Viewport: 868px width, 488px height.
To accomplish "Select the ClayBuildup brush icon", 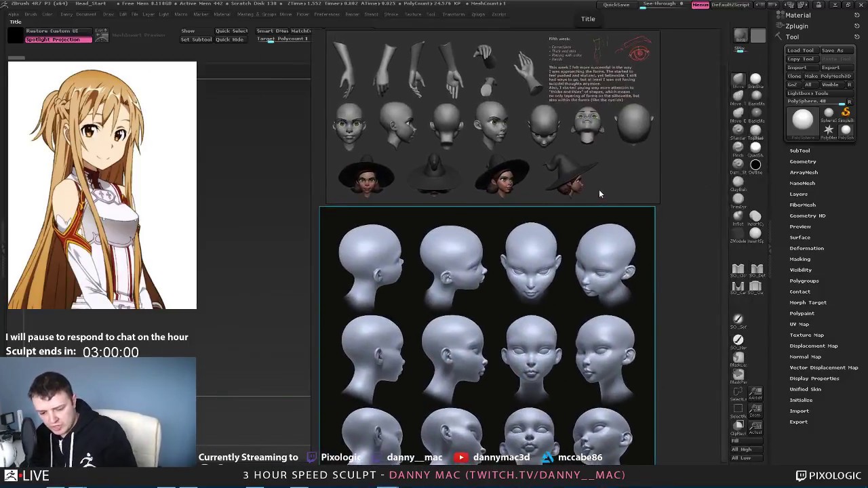I will click(x=738, y=182).
